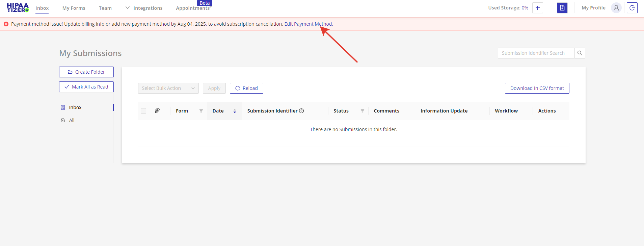Image resolution: width=644 pixels, height=246 pixels.
Task: Click Download In CSV format
Action: point(537,88)
